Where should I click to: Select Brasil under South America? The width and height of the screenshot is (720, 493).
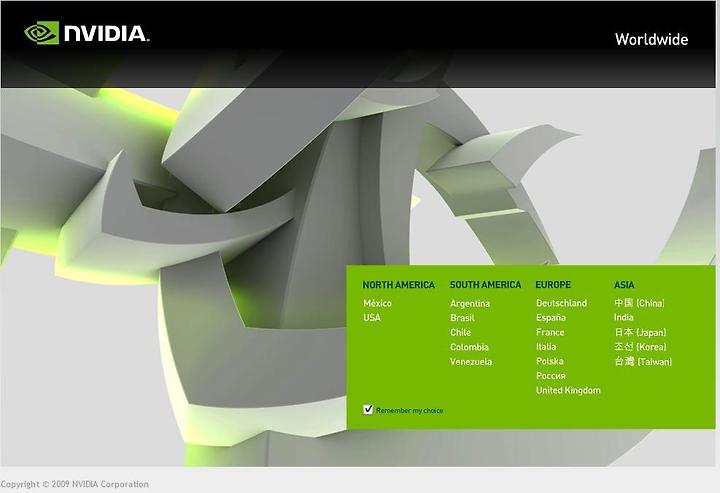[x=462, y=318]
